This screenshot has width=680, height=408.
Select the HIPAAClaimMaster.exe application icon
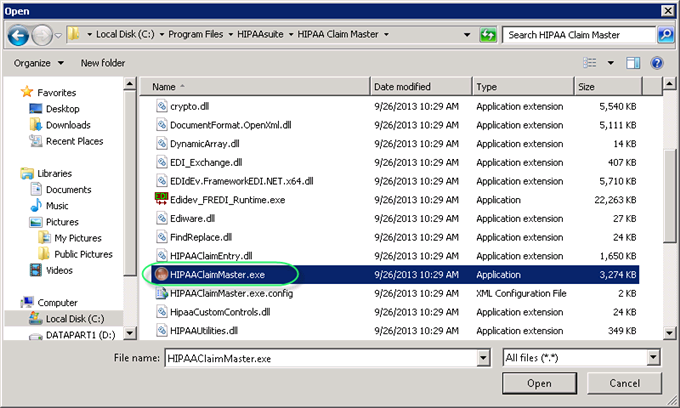161,273
